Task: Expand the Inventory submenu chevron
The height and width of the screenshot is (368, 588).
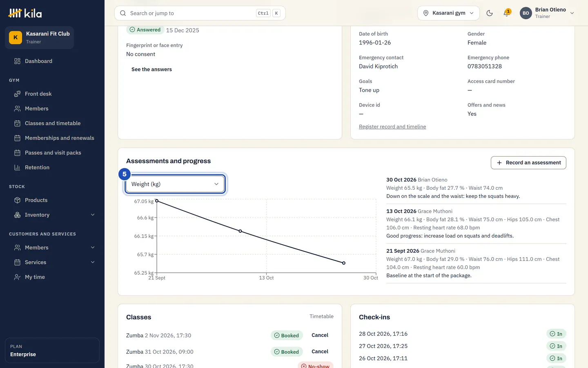Action: 93,215
